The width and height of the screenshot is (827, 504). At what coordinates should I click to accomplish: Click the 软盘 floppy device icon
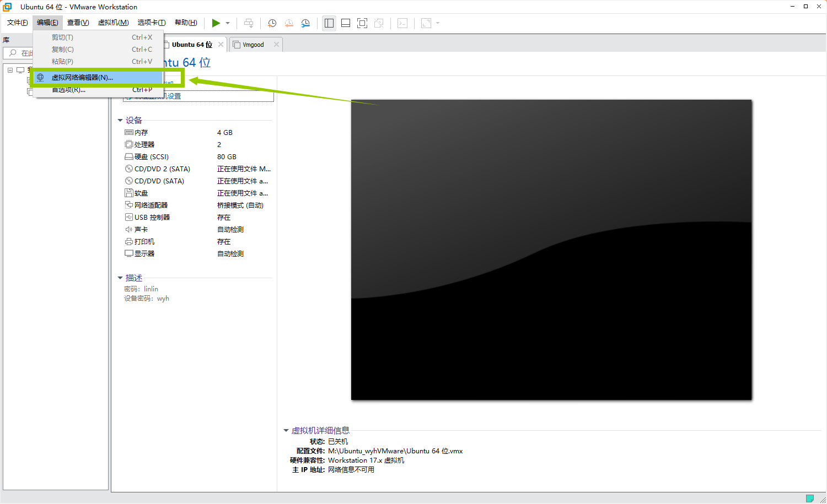[129, 193]
